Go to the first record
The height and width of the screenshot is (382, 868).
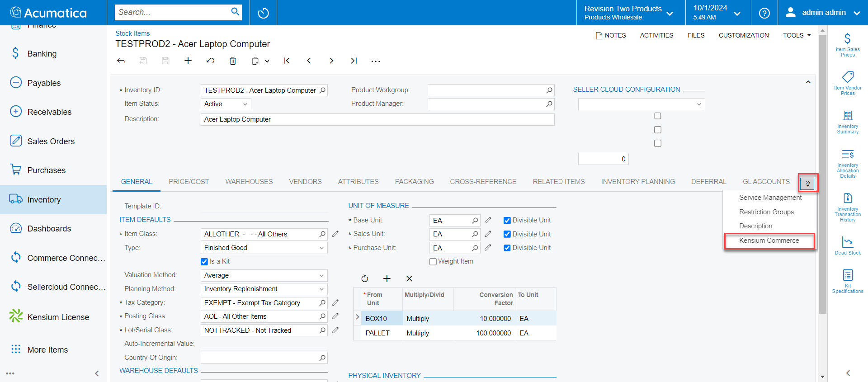(x=287, y=61)
